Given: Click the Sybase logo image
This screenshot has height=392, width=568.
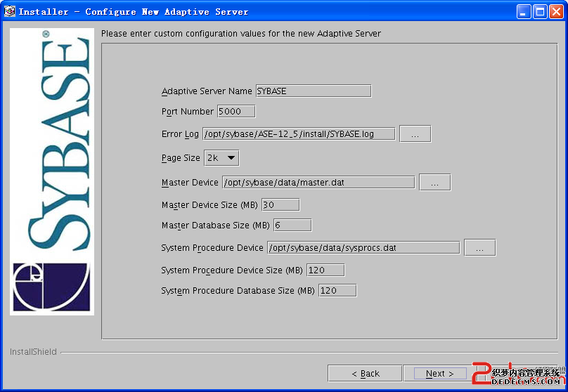Looking at the screenshot, I should click(52, 171).
